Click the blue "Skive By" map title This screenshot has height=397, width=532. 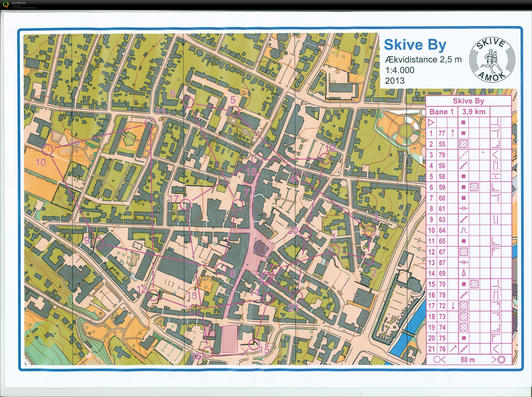pos(415,45)
